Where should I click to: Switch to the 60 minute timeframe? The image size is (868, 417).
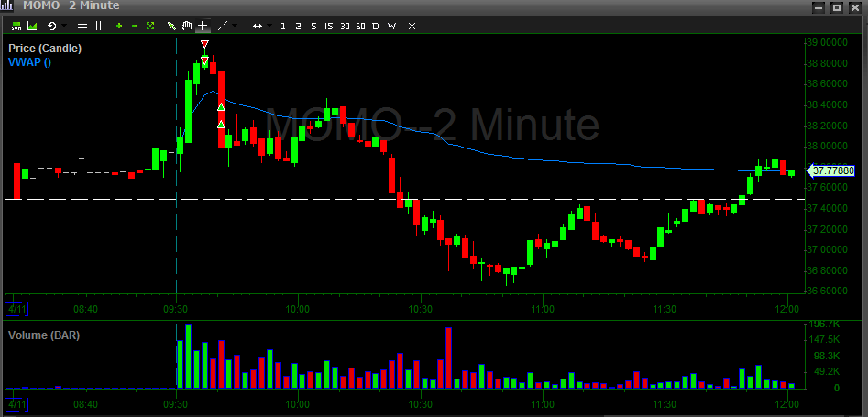click(360, 26)
